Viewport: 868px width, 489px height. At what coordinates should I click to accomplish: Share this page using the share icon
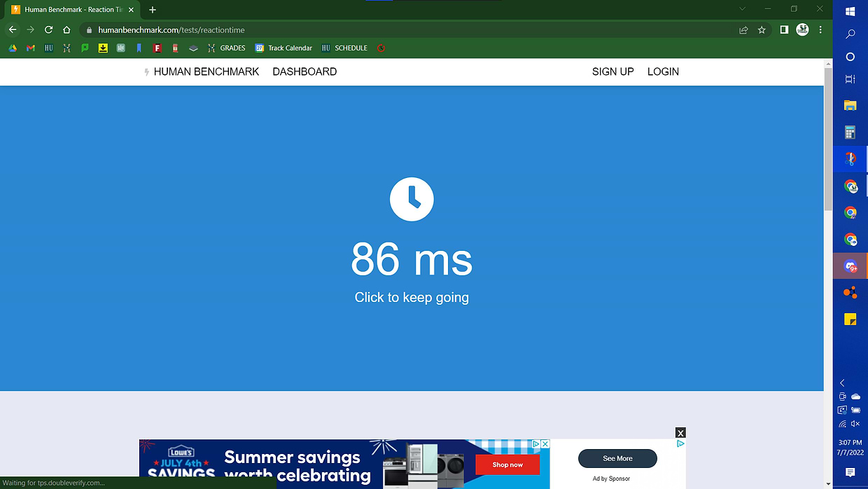(x=743, y=30)
